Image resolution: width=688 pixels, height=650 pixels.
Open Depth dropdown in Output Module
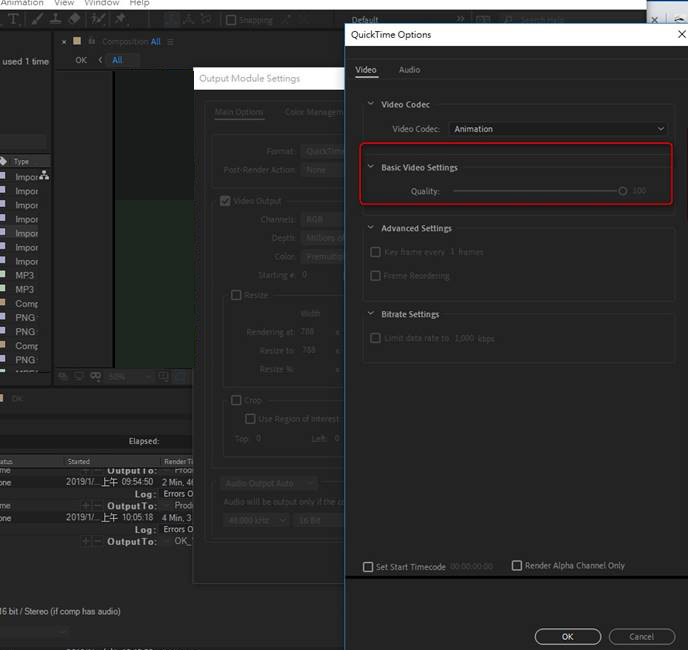[322, 238]
